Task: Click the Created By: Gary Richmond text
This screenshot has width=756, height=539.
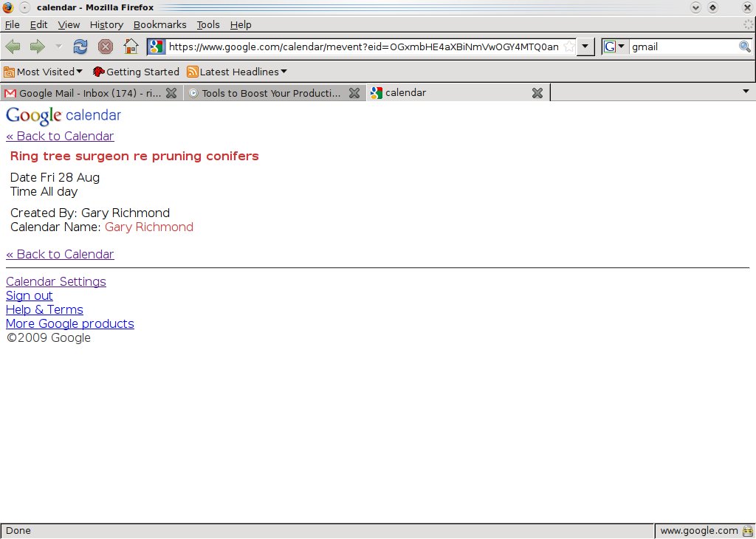Action: tap(90, 213)
